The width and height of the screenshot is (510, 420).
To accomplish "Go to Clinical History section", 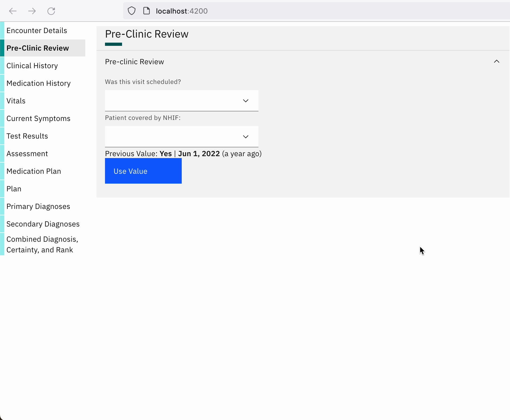I will click(43, 66).
